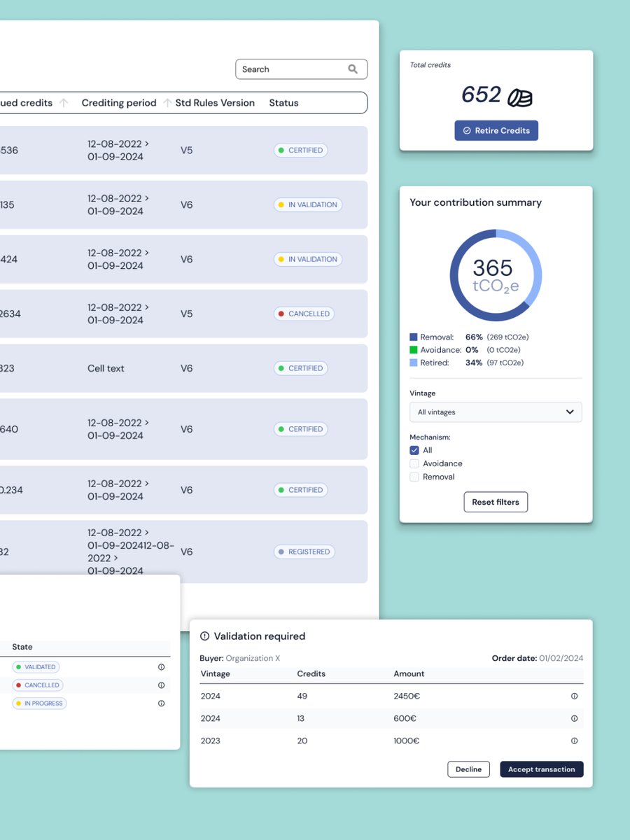Open the All vintages dropdown
Image resolution: width=630 pixels, height=840 pixels.
496,412
